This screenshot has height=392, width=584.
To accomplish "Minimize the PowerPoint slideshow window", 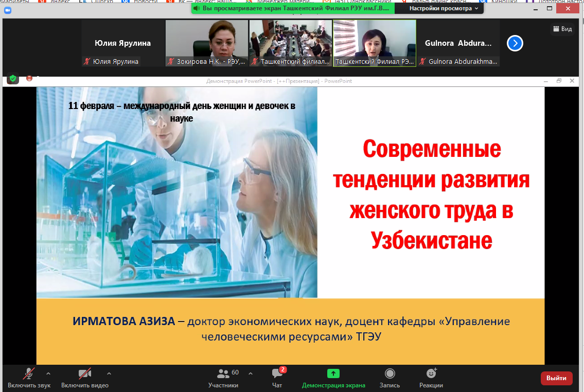I will click(546, 81).
